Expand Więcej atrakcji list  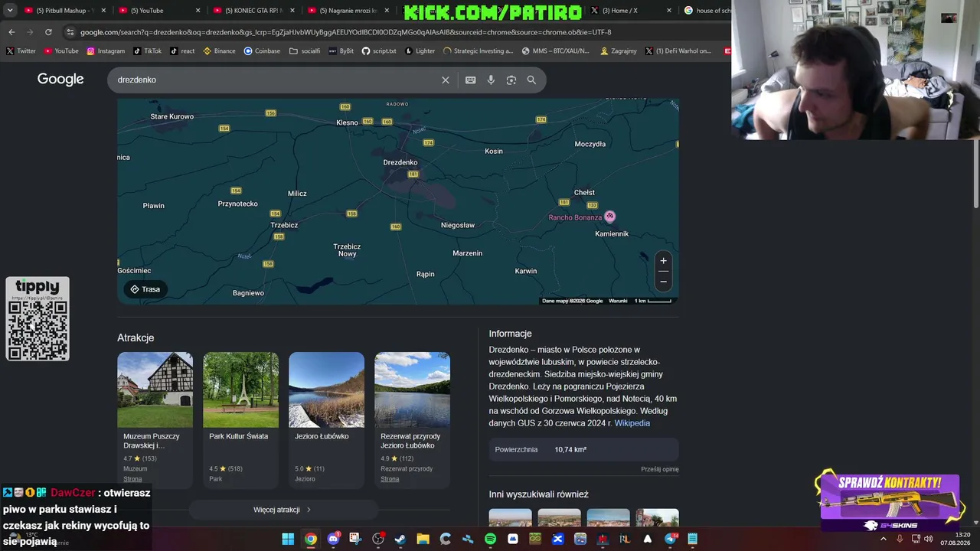(x=283, y=510)
